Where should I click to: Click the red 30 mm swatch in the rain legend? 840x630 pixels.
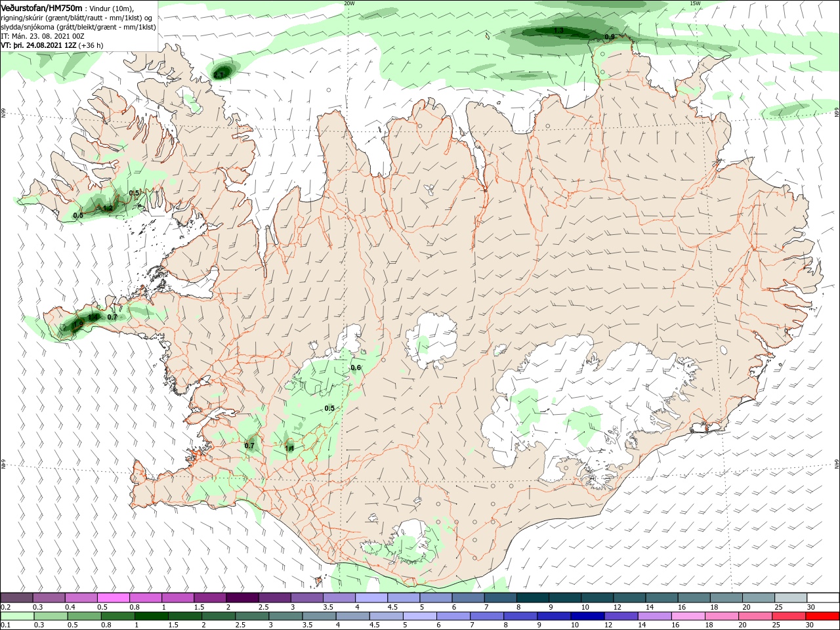pos(822,616)
